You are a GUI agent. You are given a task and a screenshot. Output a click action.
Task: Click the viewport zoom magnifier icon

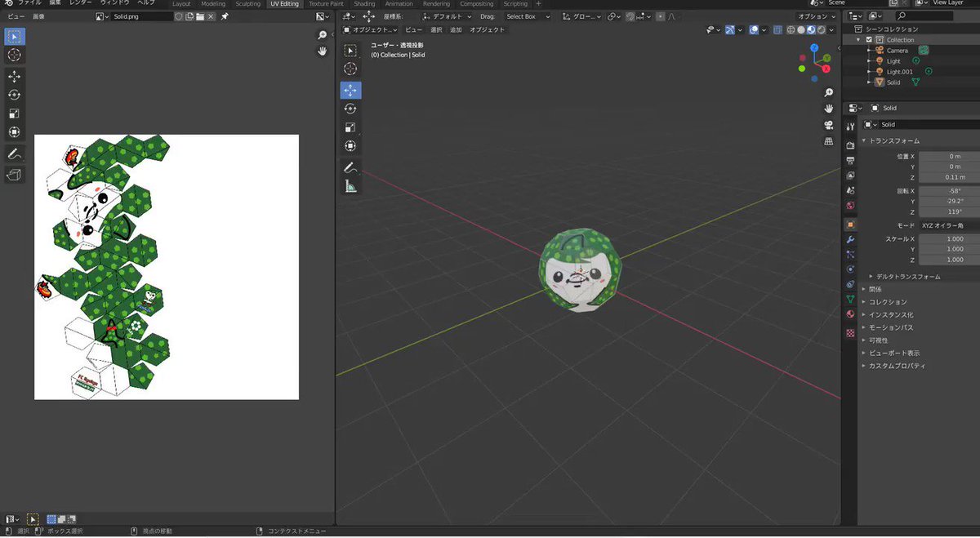pos(829,92)
